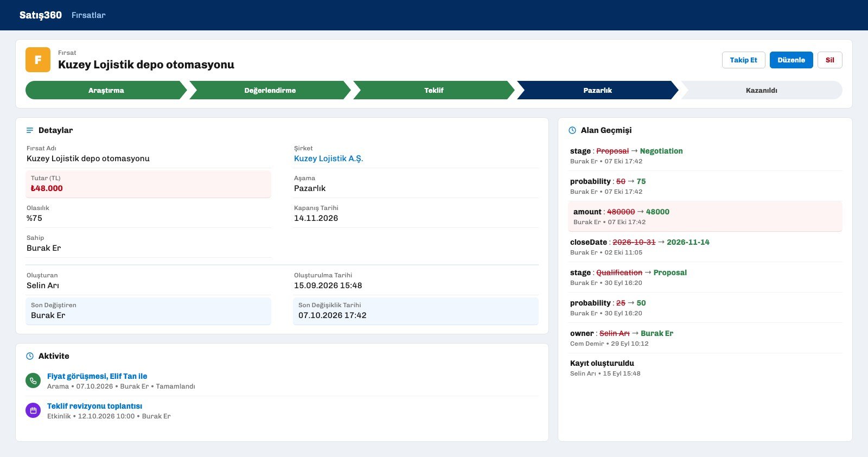The height and width of the screenshot is (457, 868).
Task: Open the Kuzey Lojistik A.Ş. company link
Action: (328, 158)
